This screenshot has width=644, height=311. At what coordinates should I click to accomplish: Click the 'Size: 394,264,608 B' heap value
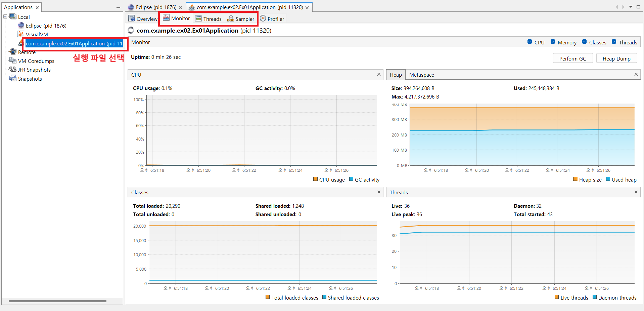[x=413, y=88]
